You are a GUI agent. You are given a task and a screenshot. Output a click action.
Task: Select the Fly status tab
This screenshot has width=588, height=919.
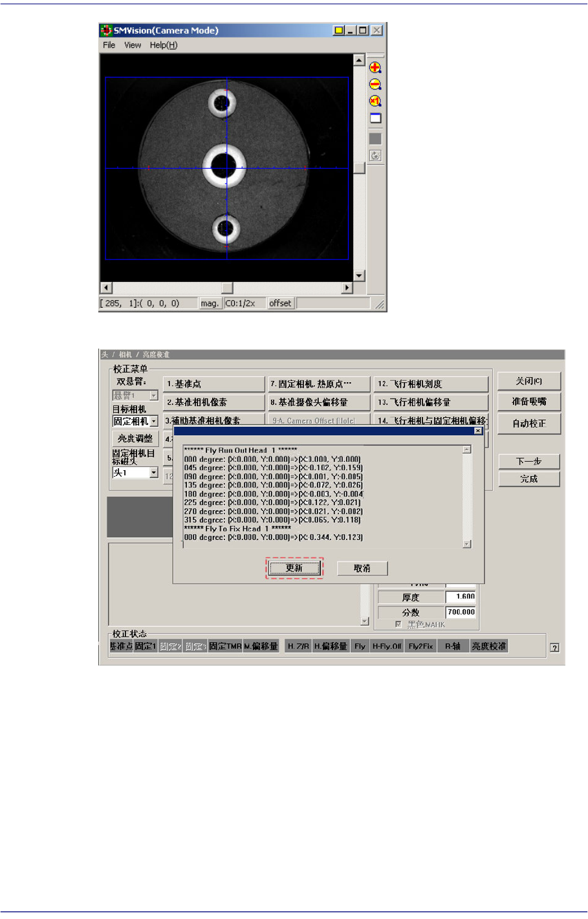click(360, 646)
